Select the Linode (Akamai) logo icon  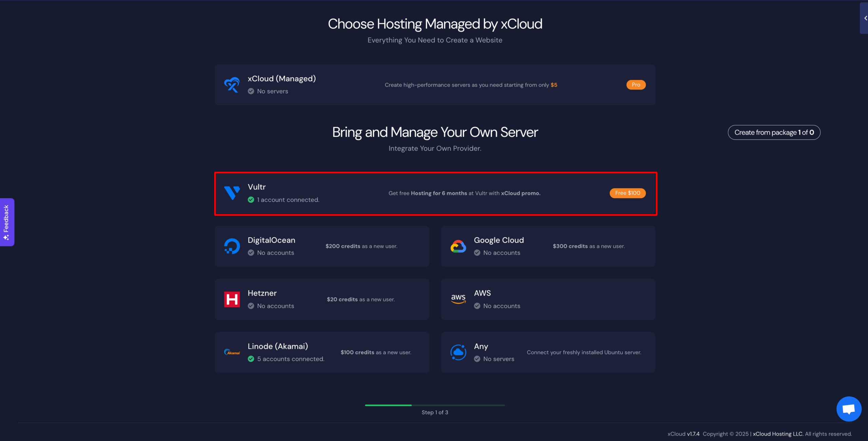point(232,352)
